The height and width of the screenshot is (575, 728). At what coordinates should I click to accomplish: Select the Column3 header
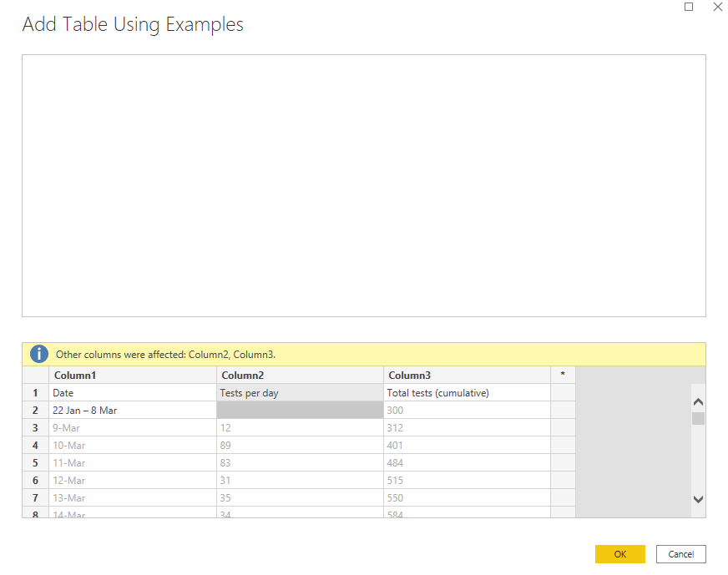(467, 376)
